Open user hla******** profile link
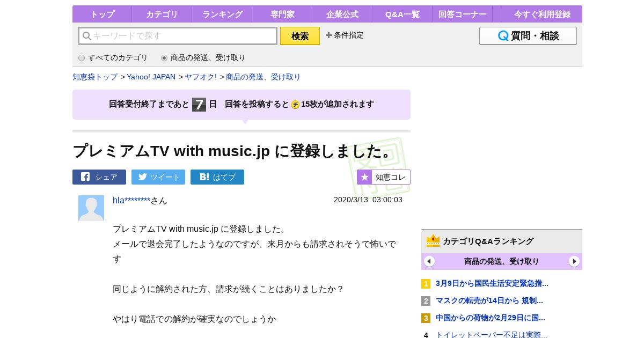 coord(131,201)
